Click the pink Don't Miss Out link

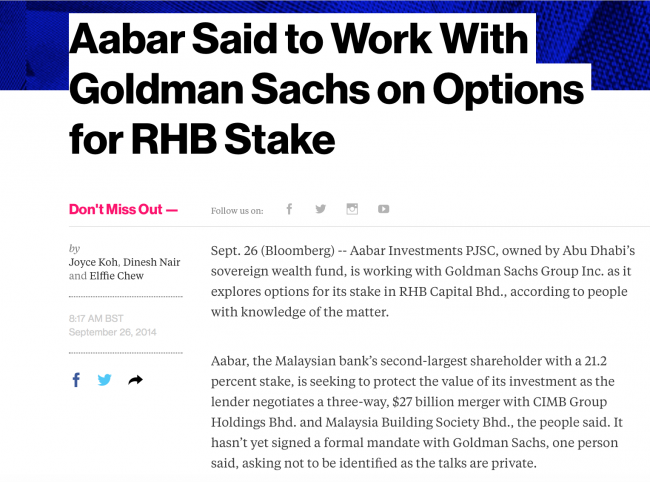coord(123,209)
